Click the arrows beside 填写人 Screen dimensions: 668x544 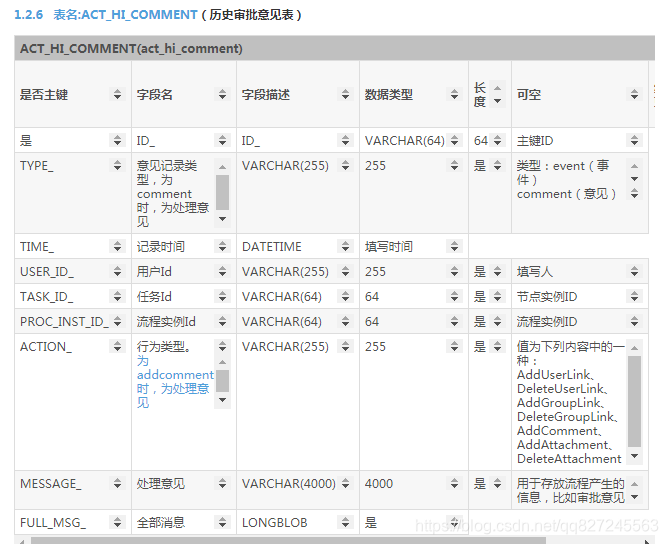pyautogui.click(x=634, y=271)
